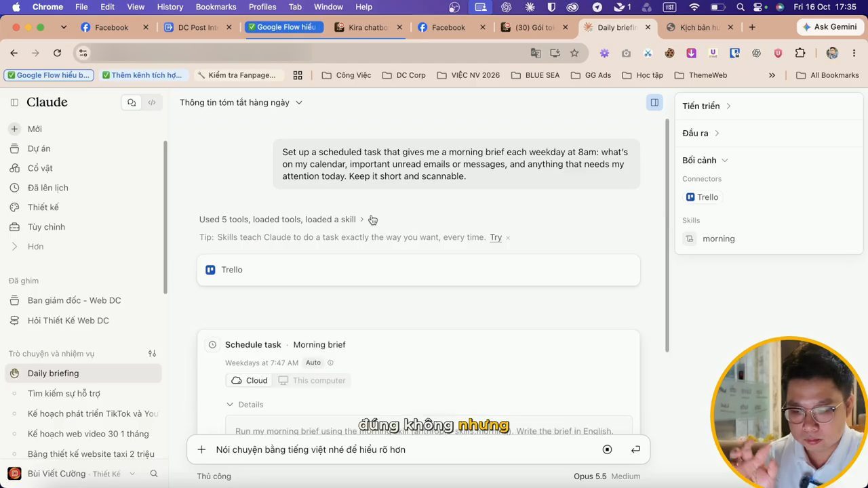Dismiss the skills tip with the x
The width and height of the screenshot is (868, 488).
coord(508,238)
